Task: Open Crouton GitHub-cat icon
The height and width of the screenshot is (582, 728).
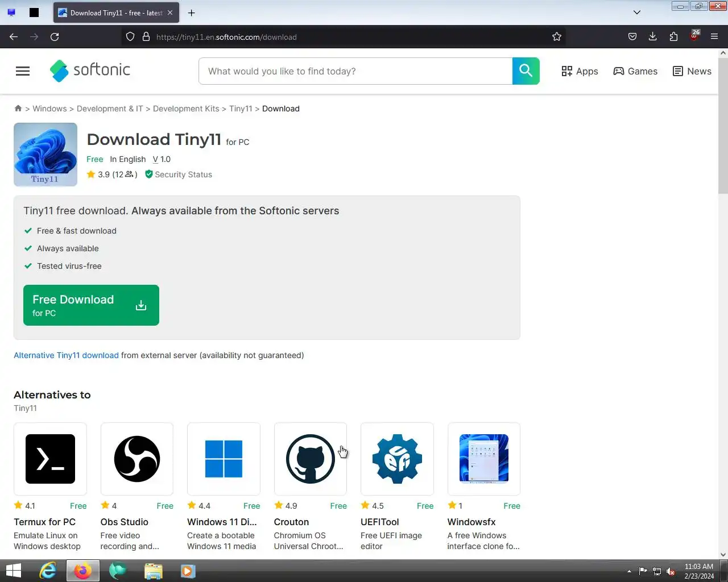Action: [x=311, y=459]
